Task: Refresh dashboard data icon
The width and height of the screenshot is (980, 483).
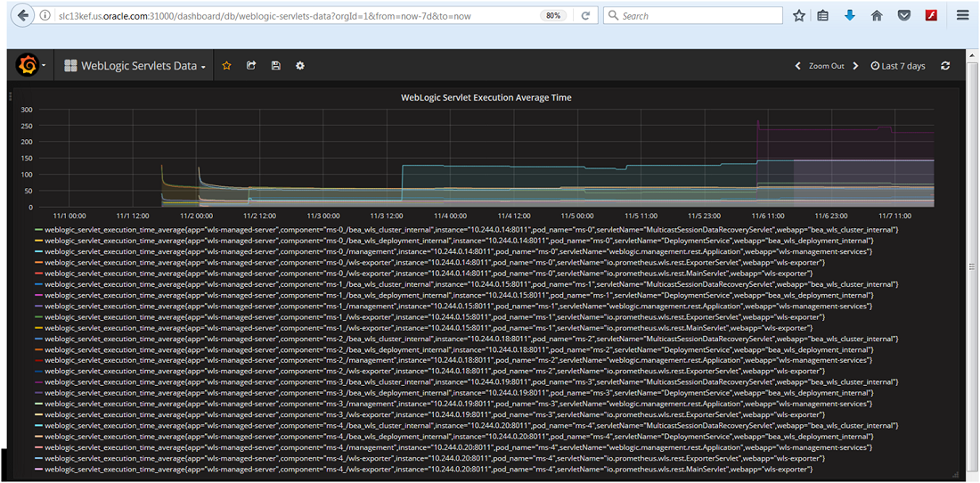Action: tap(945, 66)
